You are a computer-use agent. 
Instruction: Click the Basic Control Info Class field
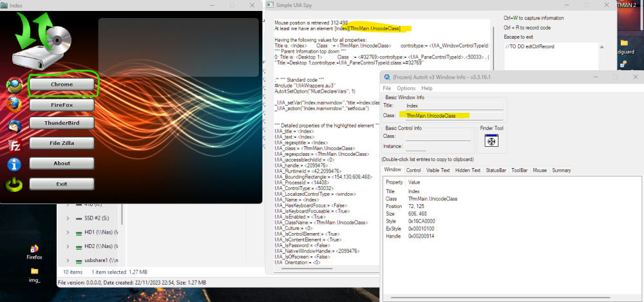(438, 137)
